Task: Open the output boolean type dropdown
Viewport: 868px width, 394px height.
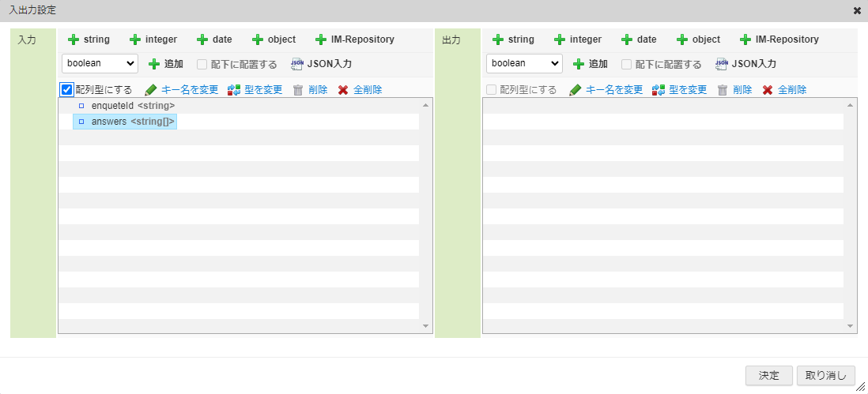Action: tap(524, 63)
